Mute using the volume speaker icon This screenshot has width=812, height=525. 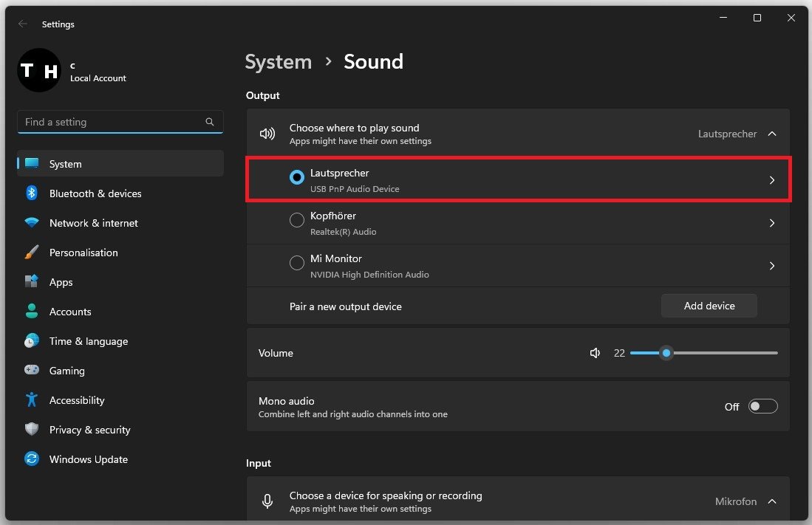coord(595,353)
